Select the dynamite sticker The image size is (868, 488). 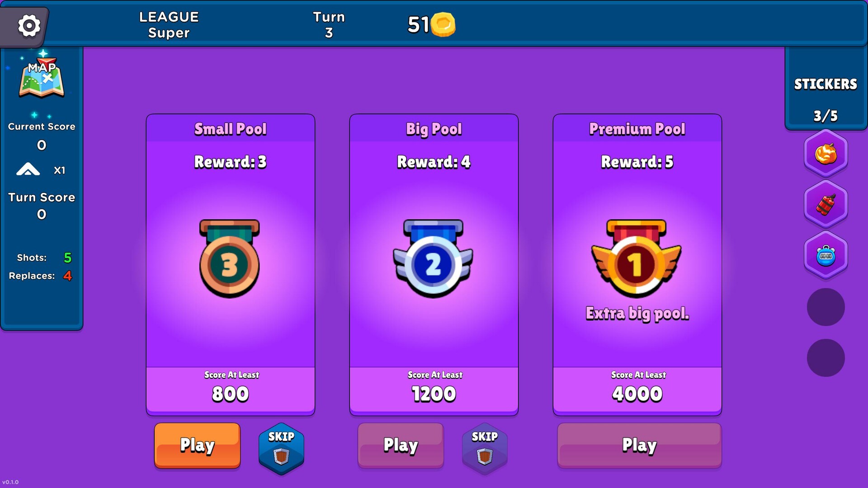826,205
